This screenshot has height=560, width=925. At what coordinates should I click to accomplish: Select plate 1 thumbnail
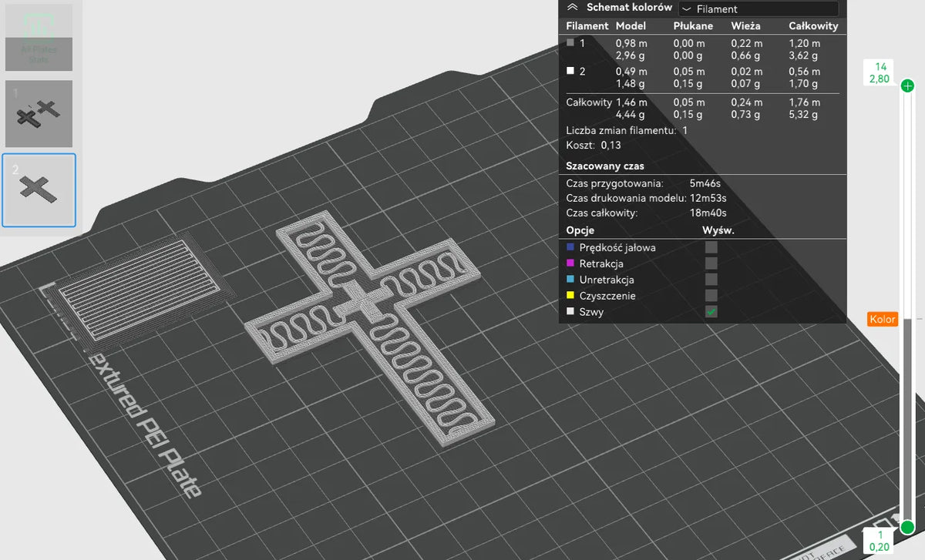pyautogui.click(x=39, y=114)
